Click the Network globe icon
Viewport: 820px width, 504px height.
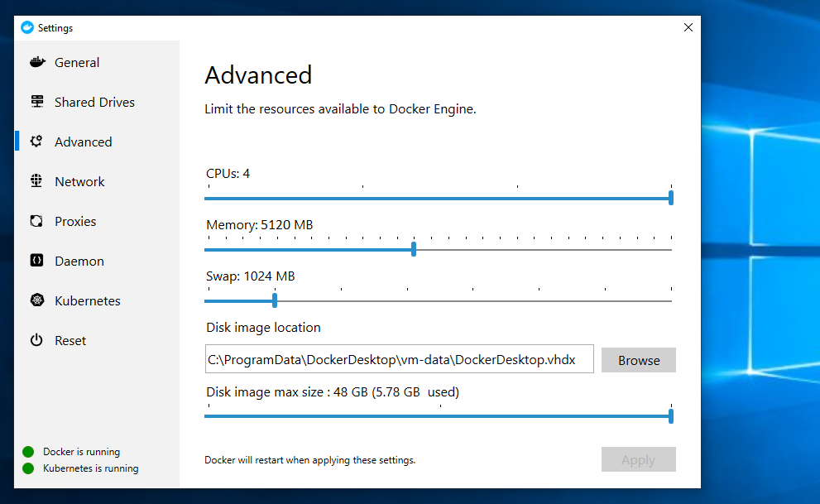(36, 181)
